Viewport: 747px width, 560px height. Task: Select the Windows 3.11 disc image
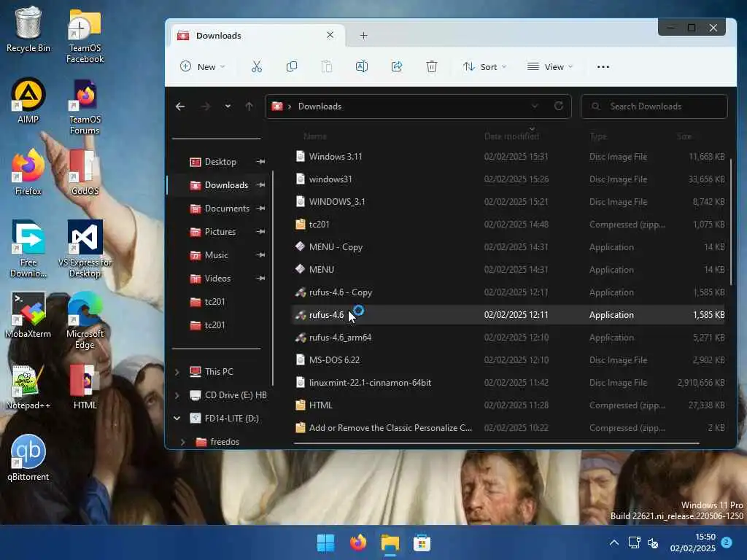pos(508,157)
